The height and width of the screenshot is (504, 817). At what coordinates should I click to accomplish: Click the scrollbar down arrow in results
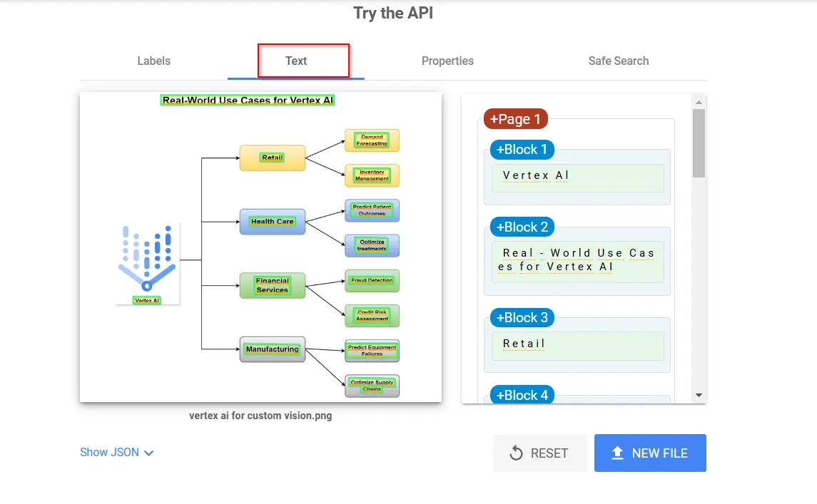pyautogui.click(x=699, y=395)
